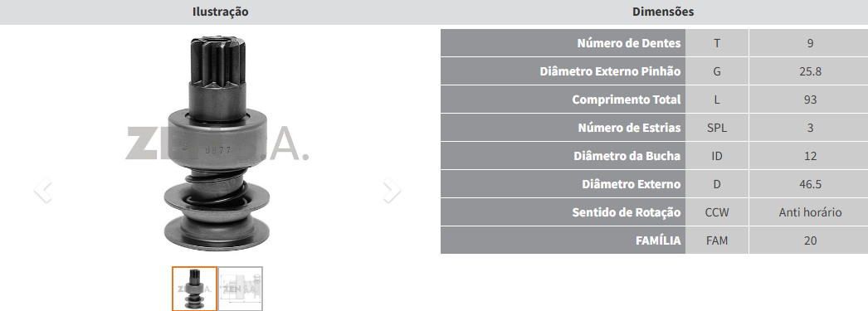The image size is (868, 311).
Task: Select the technical drawing thumbnail
Action: click(241, 289)
